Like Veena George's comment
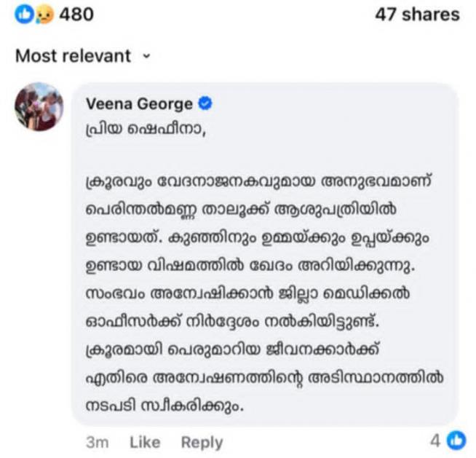476x458 pixels. [x=144, y=441]
